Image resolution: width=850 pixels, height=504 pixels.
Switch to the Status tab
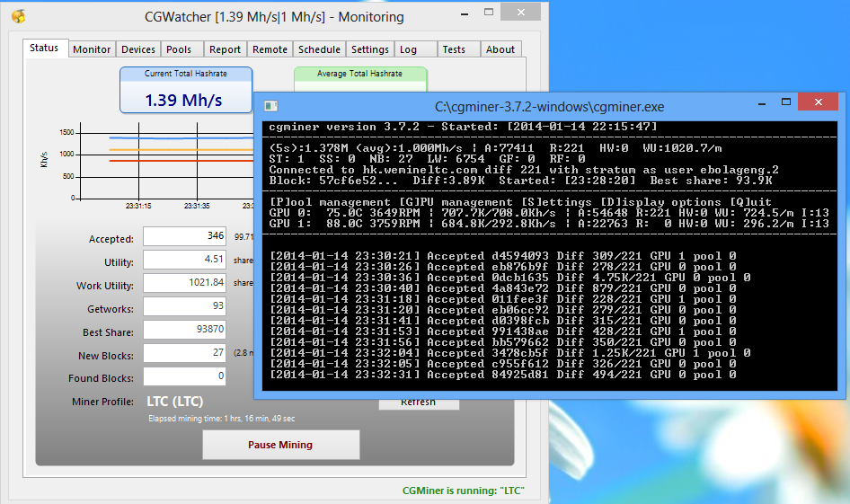click(x=44, y=48)
